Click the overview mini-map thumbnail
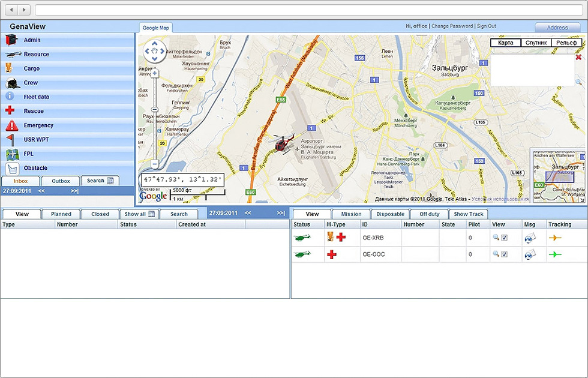 (x=559, y=175)
